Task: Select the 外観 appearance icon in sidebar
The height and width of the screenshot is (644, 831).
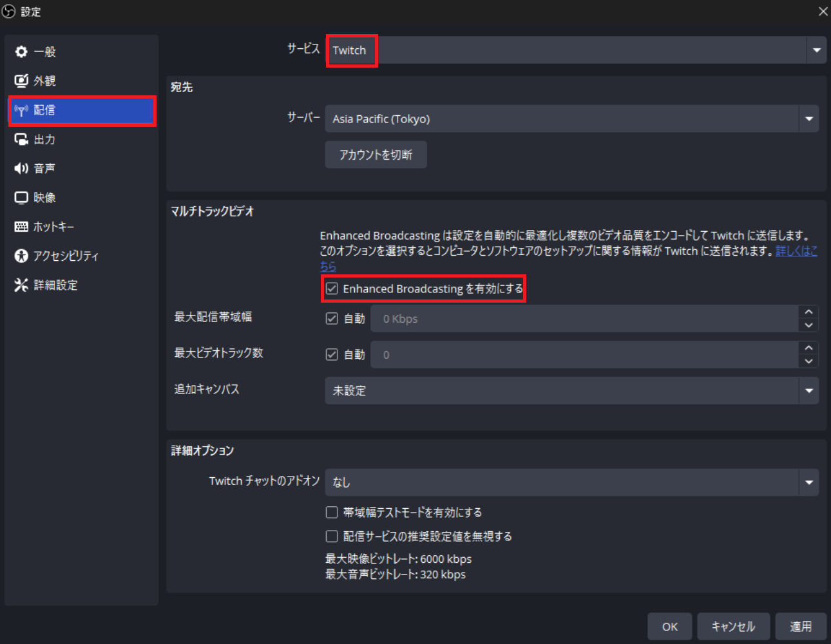Action: tap(21, 80)
